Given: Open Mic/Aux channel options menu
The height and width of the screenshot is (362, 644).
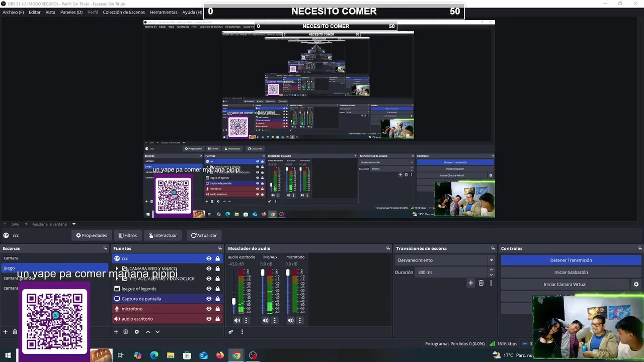Looking at the screenshot, I should tap(274, 320).
